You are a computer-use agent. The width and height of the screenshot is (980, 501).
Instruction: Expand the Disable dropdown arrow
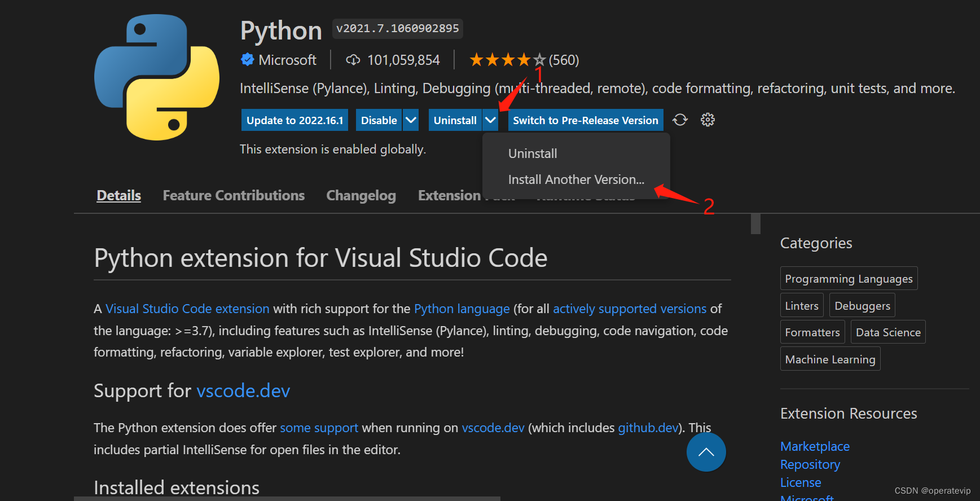click(x=411, y=120)
